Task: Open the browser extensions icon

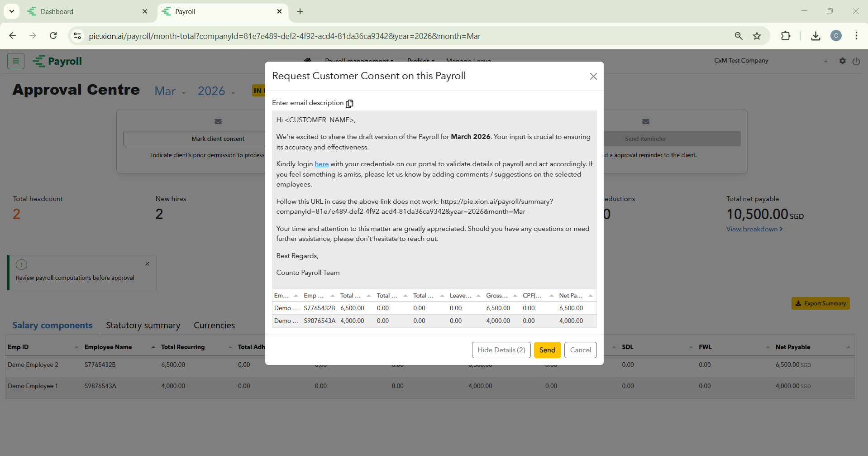Action: point(786,36)
